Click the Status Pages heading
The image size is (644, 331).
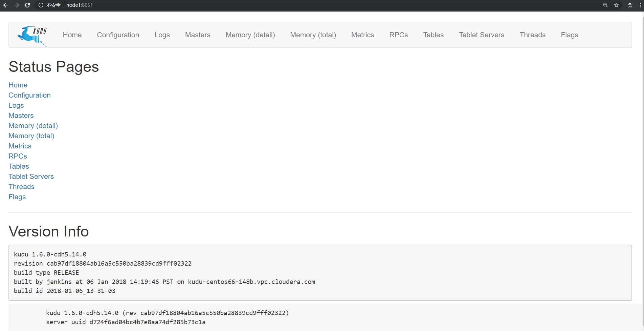tap(54, 67)
